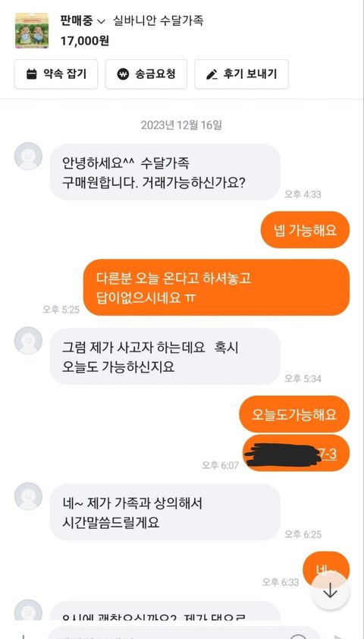Tap the 송금요청 button
The height and width of the screenshot is (639, 364).
[x=146, y=74]
